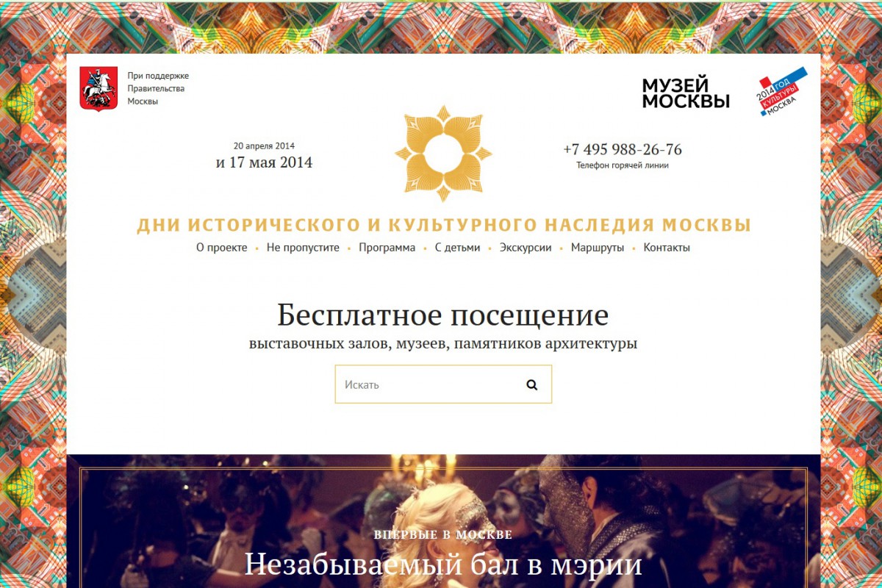Click the При поддержке Правительства Москвы text
This screenshot has height=588, width=882.
coord(158,88)
